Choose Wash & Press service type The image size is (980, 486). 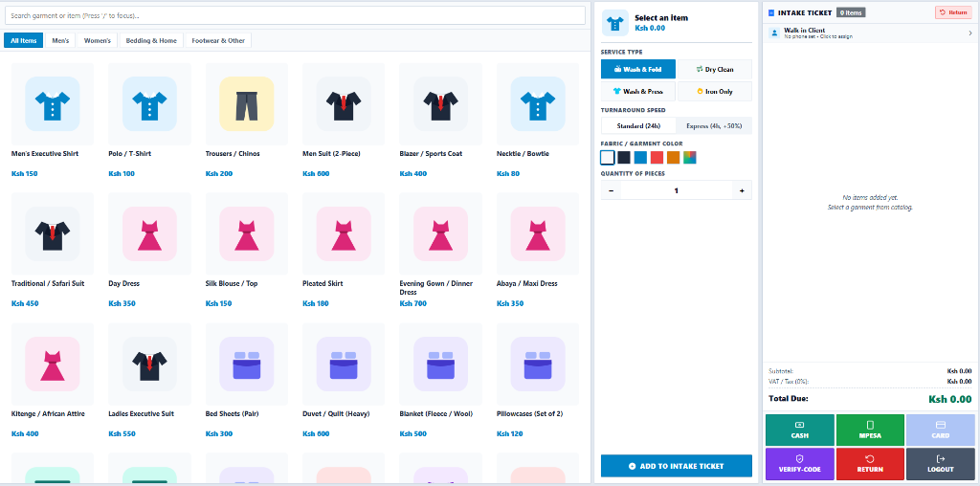[638, 91]
